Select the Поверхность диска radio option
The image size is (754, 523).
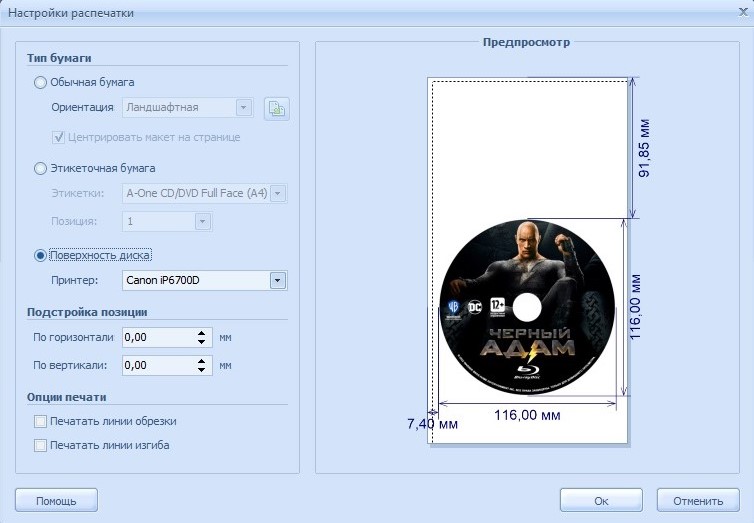(x=40, y=255)
